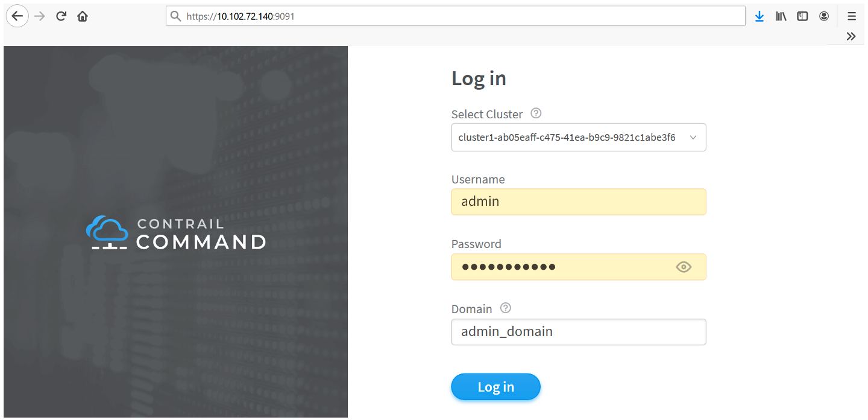Click the Username input field

click(578, 202)
